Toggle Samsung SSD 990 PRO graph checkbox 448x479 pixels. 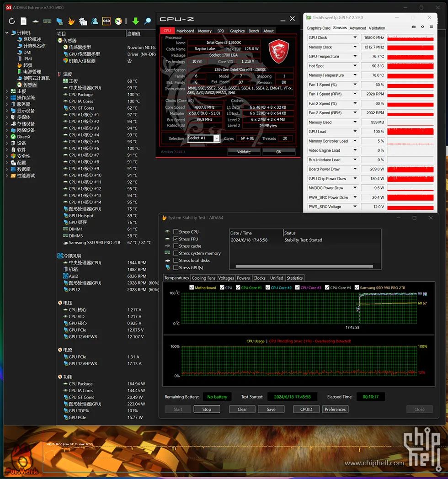click(x=357, y=287)
